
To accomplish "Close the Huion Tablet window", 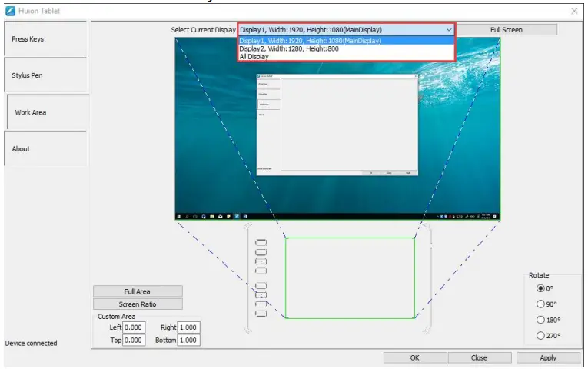I will tap(574, 12).
